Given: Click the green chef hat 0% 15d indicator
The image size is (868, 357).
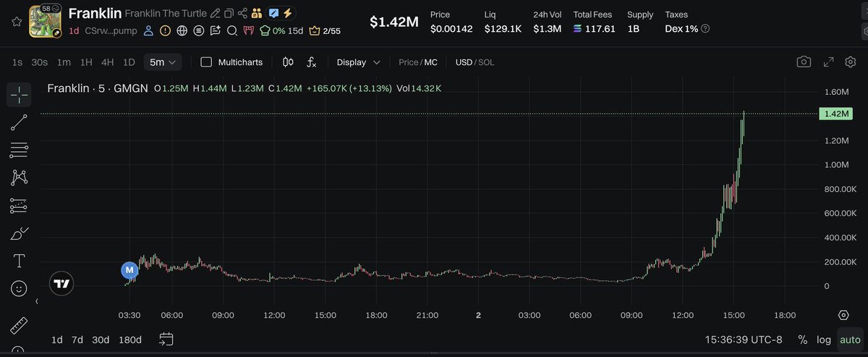Looking at the screenshot, I should (x=281, y=30).
